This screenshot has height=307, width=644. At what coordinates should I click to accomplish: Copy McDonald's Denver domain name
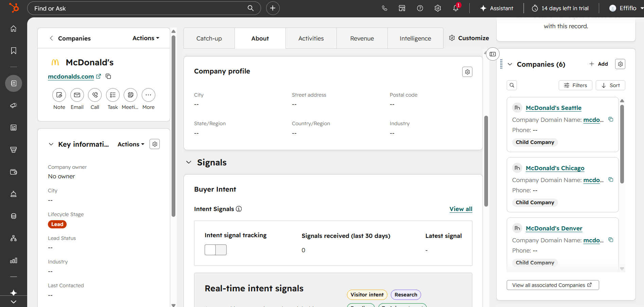point(611,240)
